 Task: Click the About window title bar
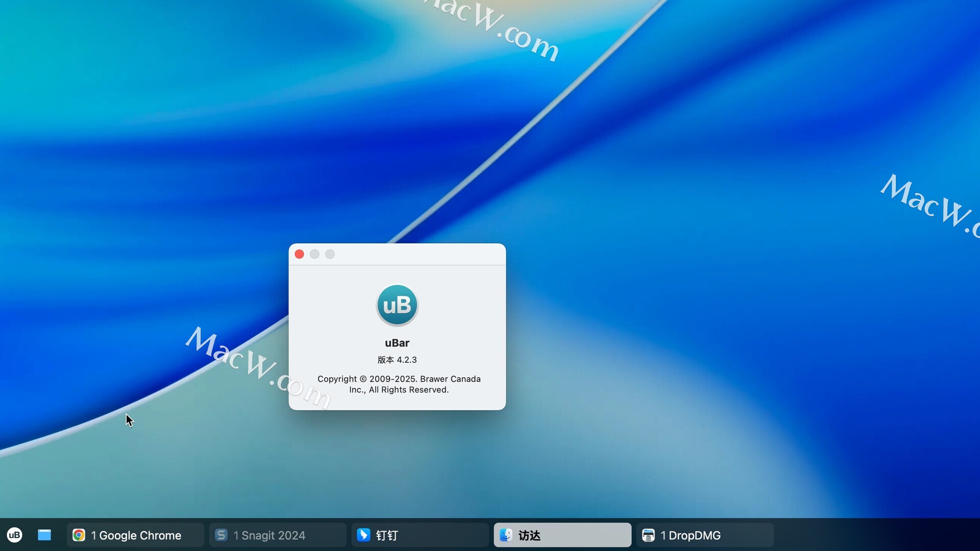point(397,254)
